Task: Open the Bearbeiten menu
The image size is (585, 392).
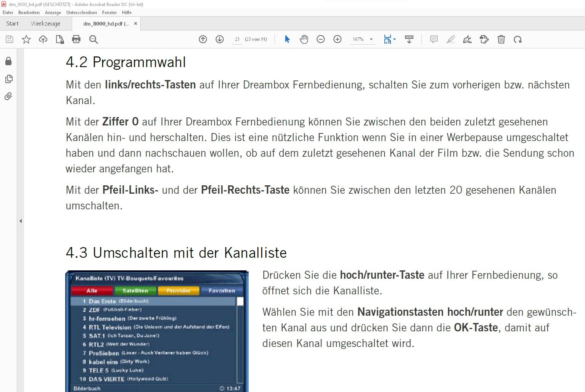Action: coord(29,13)
